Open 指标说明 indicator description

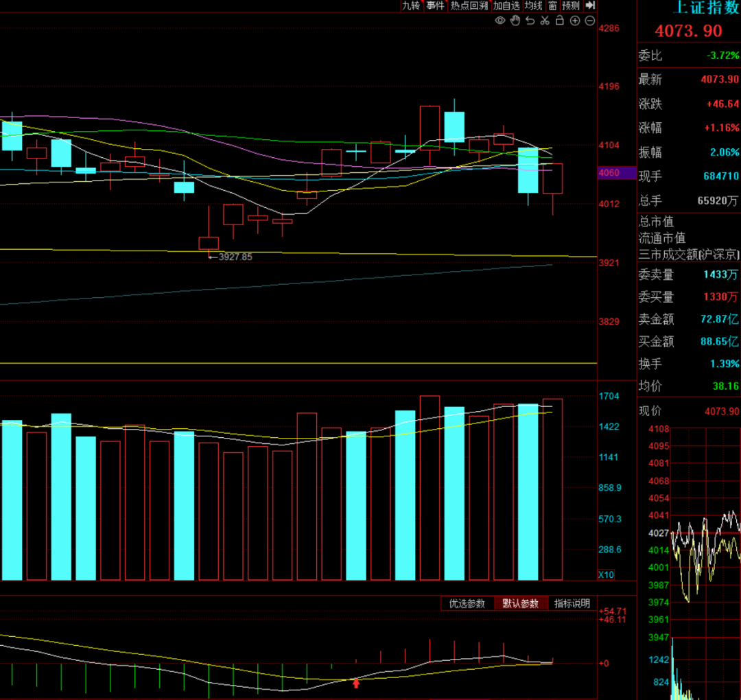click(572, 604)
